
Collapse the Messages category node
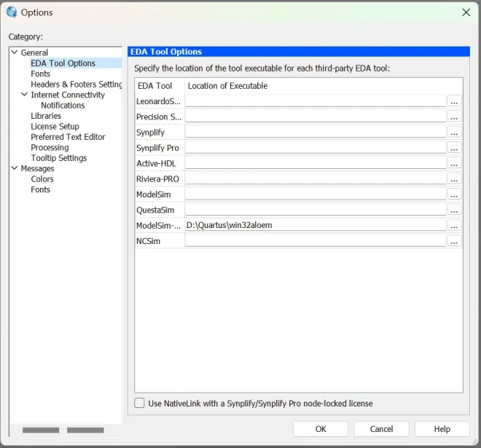[14, 168]
